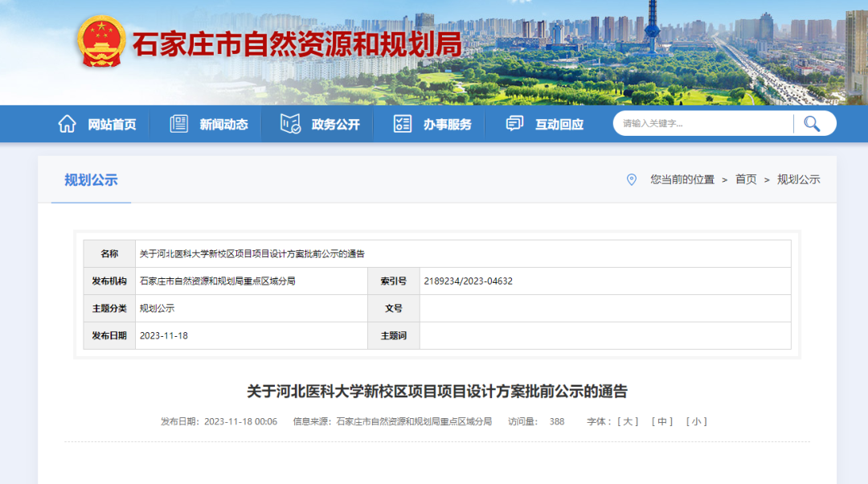The height and width of the screenshot is (484, 868).
Task: Open the 新闻动态 menu item
Action: click(x=223, y=125)
